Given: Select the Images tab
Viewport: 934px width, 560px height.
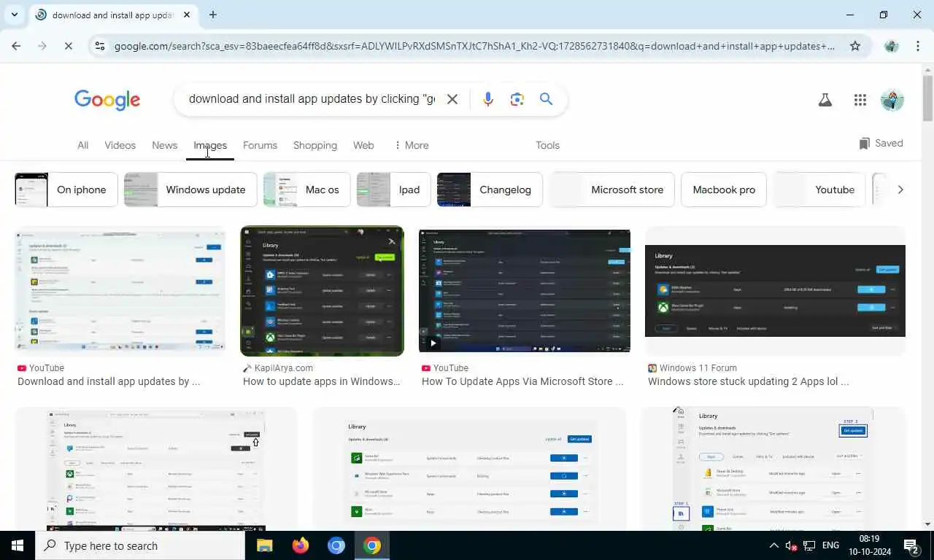Looking at the screenshot, I should [x=210, y=145].
